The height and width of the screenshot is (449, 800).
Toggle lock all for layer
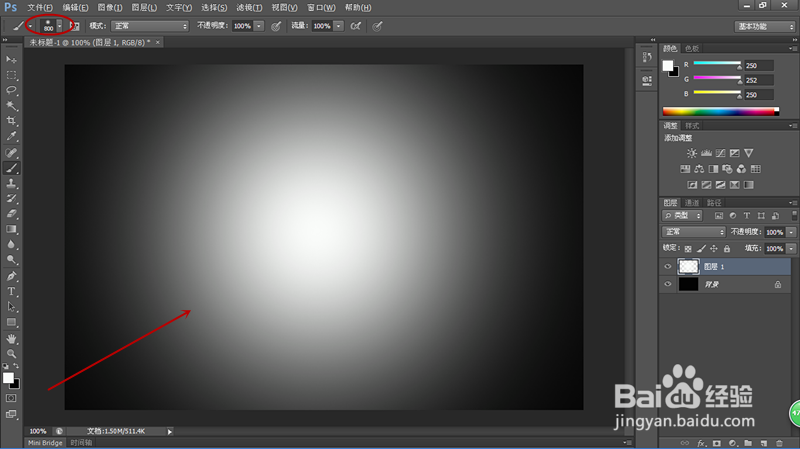[x=727, y=248]
